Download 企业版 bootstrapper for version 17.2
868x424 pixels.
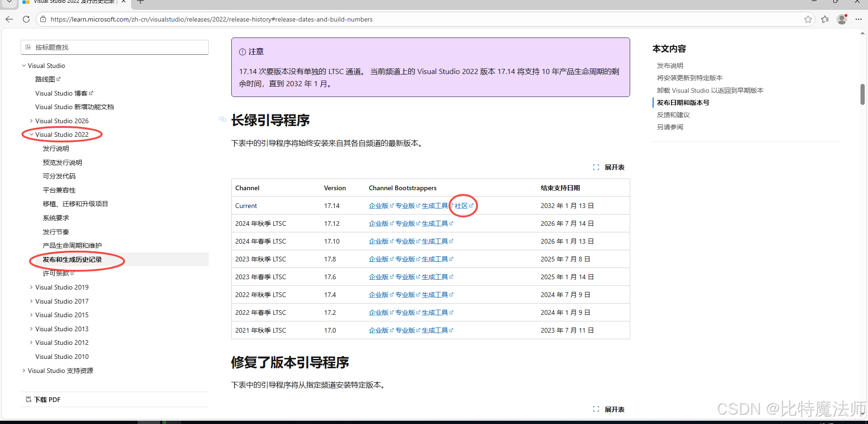coord(381,312)
